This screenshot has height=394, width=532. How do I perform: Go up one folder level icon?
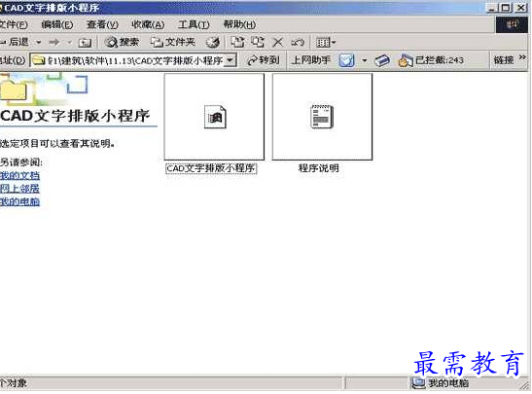[85, 43]
